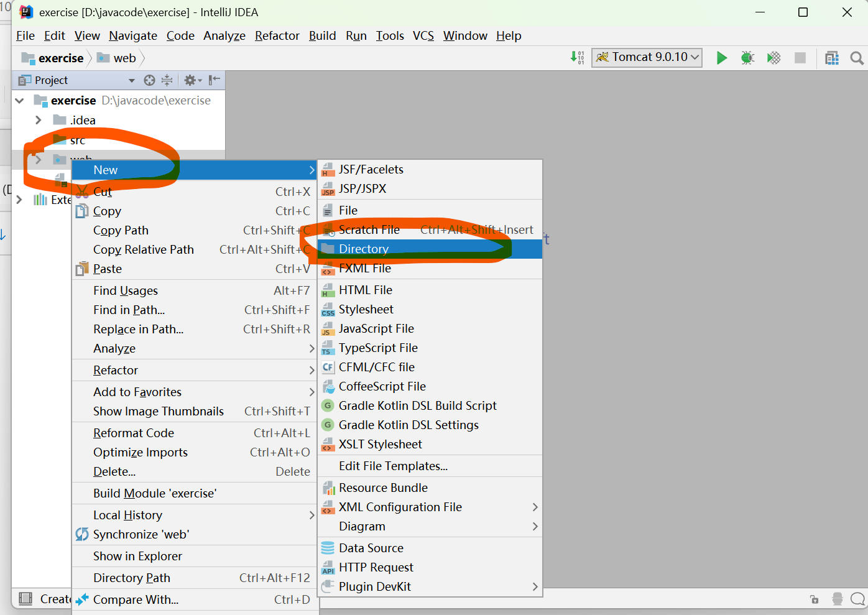Click Copy in the context menu

pos(195,211)
